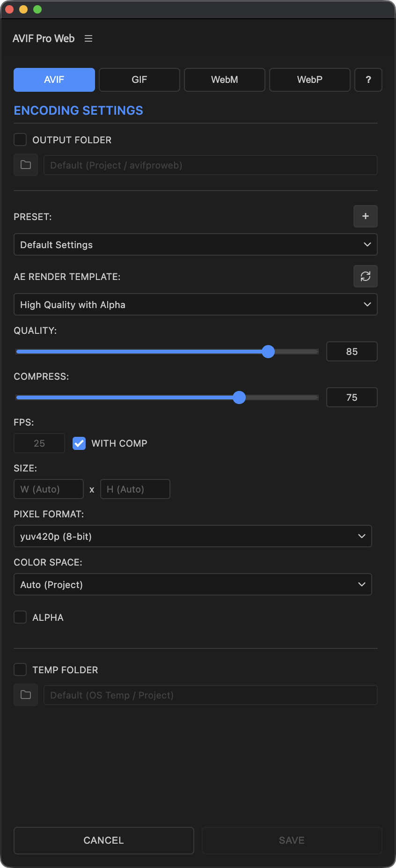Switch to the AVIF tab
The width and height of the screenshot is (396, 868).
tap(54, 80)
